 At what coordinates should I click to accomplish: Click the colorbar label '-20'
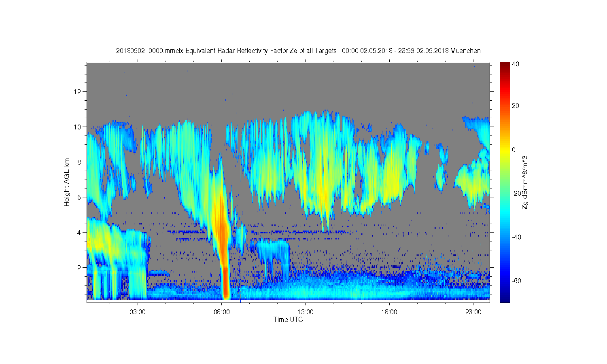[516, 193]
